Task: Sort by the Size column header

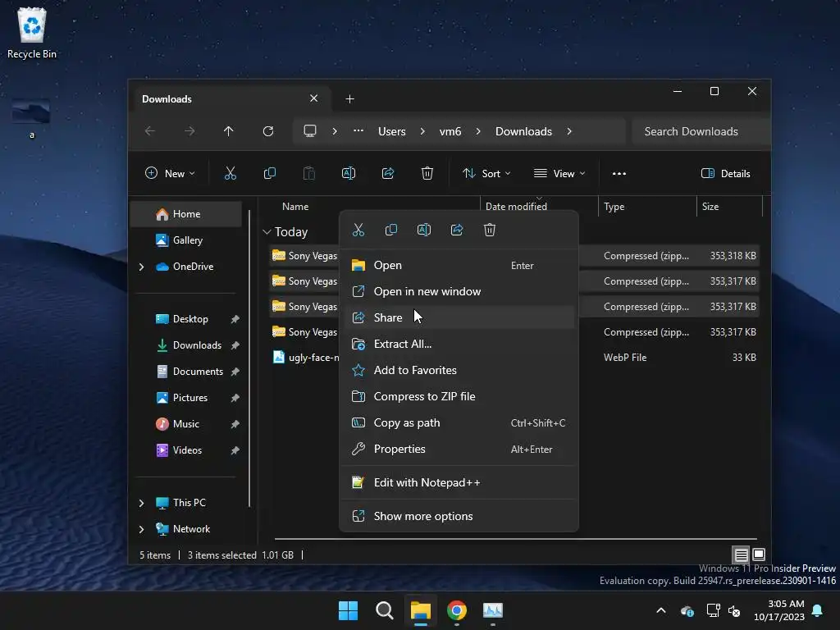Action: (728, 206)
